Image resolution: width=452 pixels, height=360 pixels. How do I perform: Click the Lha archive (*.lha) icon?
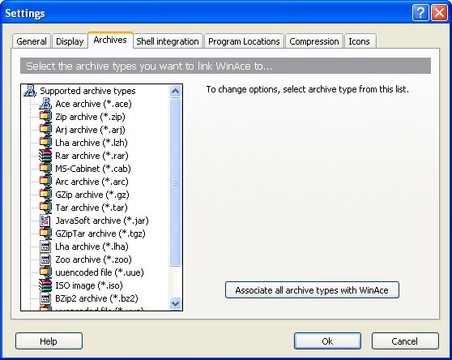(x=45, y=247)
